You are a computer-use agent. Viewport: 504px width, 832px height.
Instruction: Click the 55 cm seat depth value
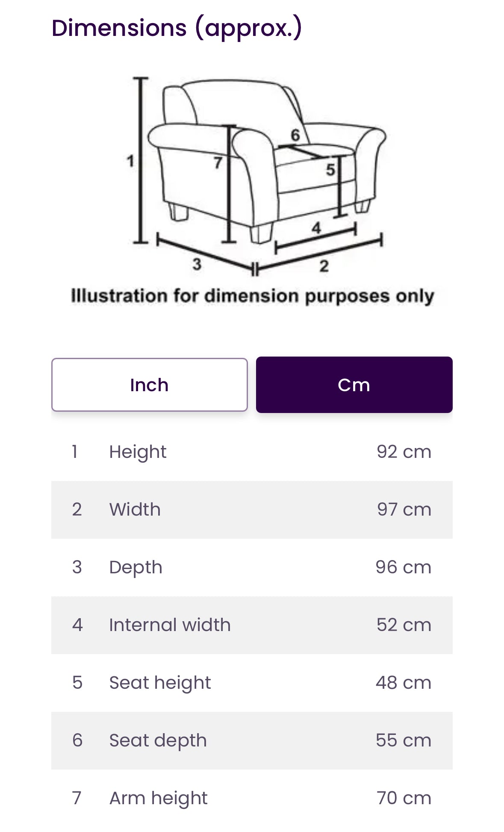404,741
